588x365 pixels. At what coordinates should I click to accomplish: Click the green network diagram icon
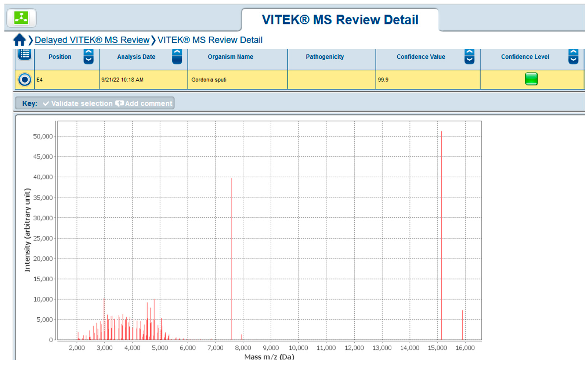coord(21,18)
